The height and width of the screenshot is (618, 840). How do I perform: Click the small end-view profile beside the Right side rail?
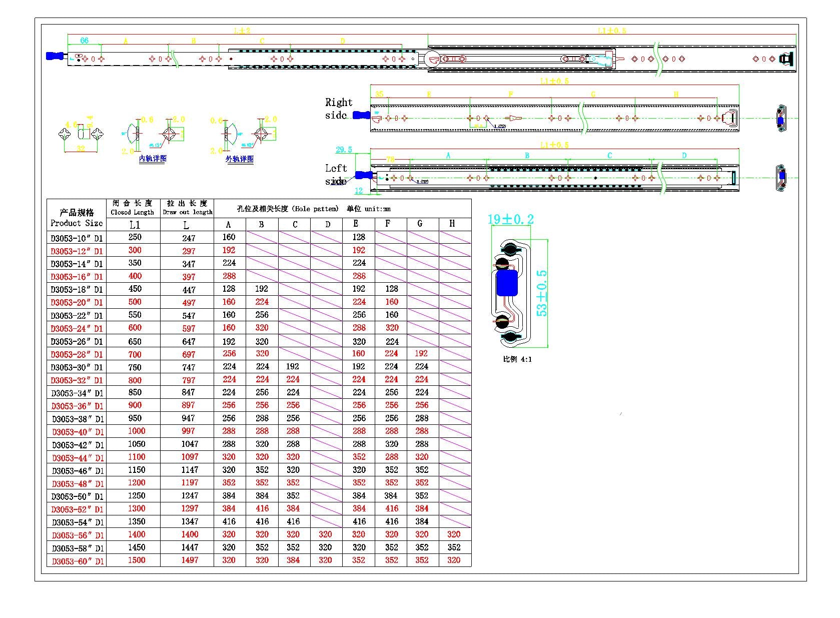point(780,119)
